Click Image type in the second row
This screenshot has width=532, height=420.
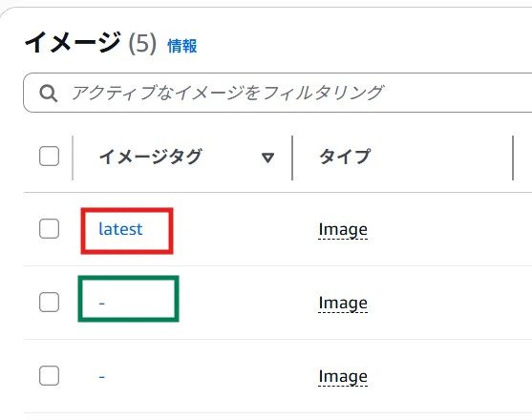[x=343, y=304]
